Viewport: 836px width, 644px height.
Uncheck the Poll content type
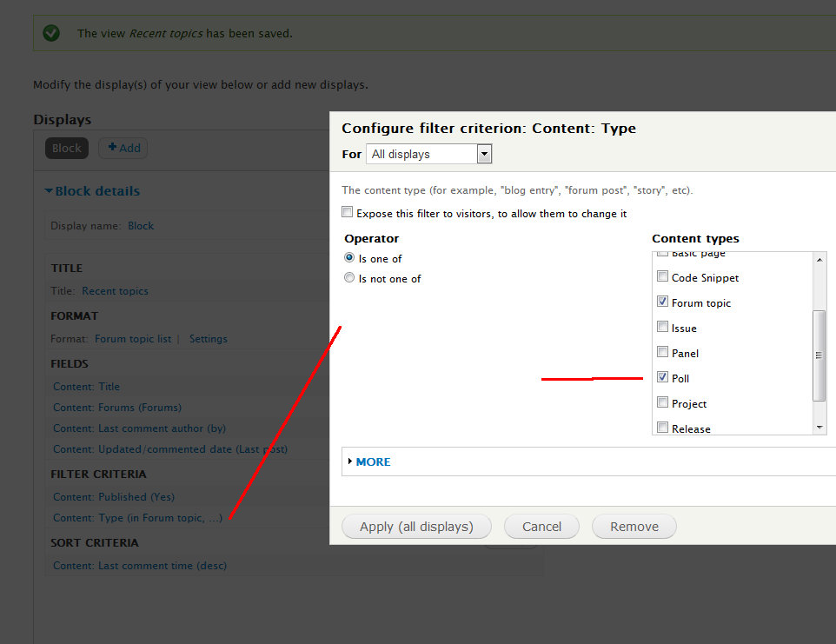tap(663, 378)
